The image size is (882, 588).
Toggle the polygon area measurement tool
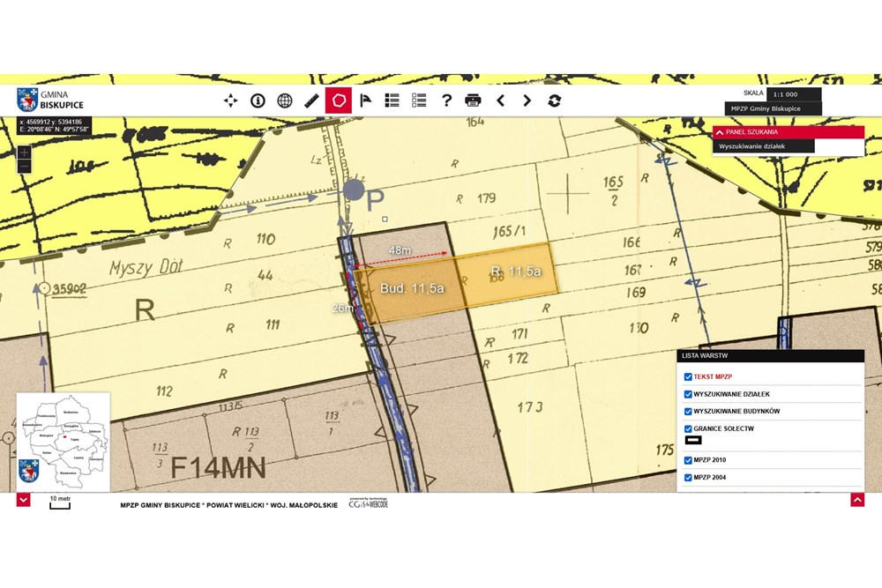tap(339, 100)
